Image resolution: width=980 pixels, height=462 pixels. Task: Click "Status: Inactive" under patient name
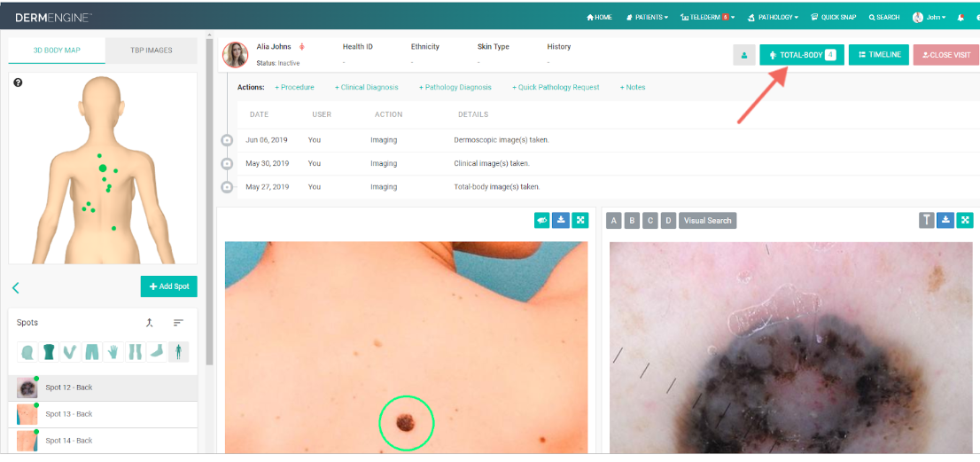coord(277,63)
